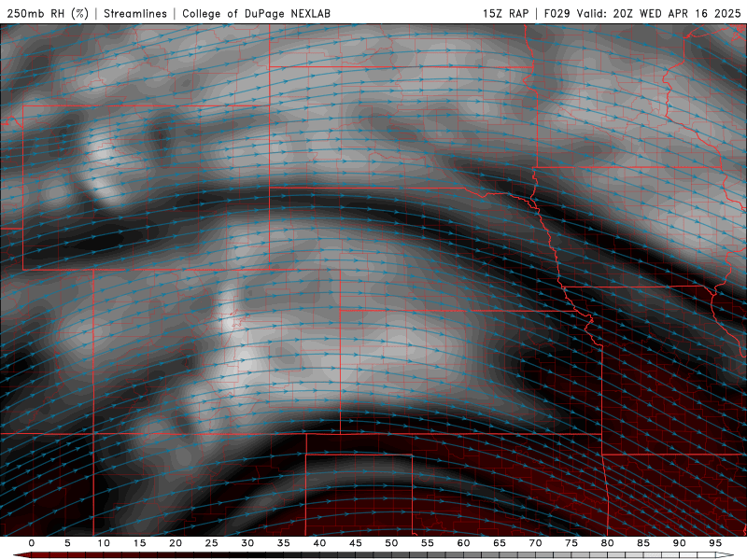Select the colorbar label "0"
The height and width of the screenshot is (560, 747).
click(x=32, y=543)
